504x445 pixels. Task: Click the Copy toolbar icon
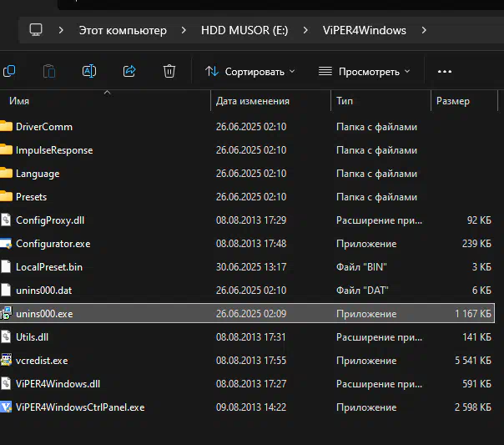coord(9,71)
